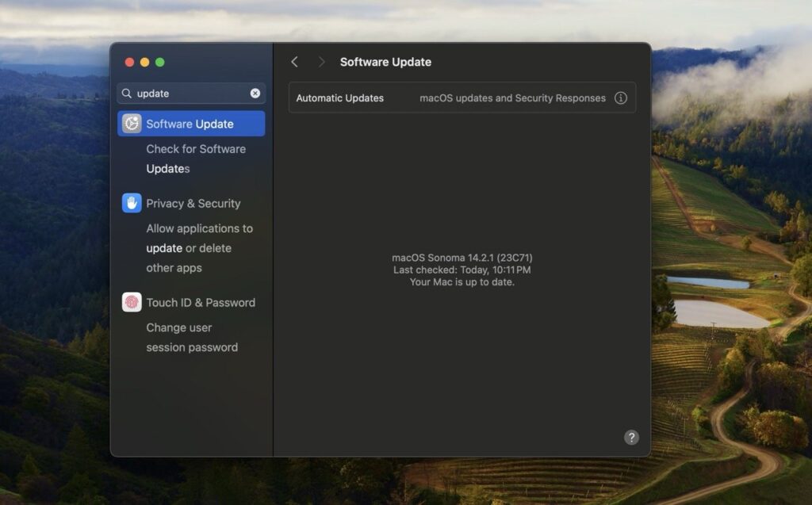
Task: Select Allow applications to update or delete result
Action: (x=198, y=248)
